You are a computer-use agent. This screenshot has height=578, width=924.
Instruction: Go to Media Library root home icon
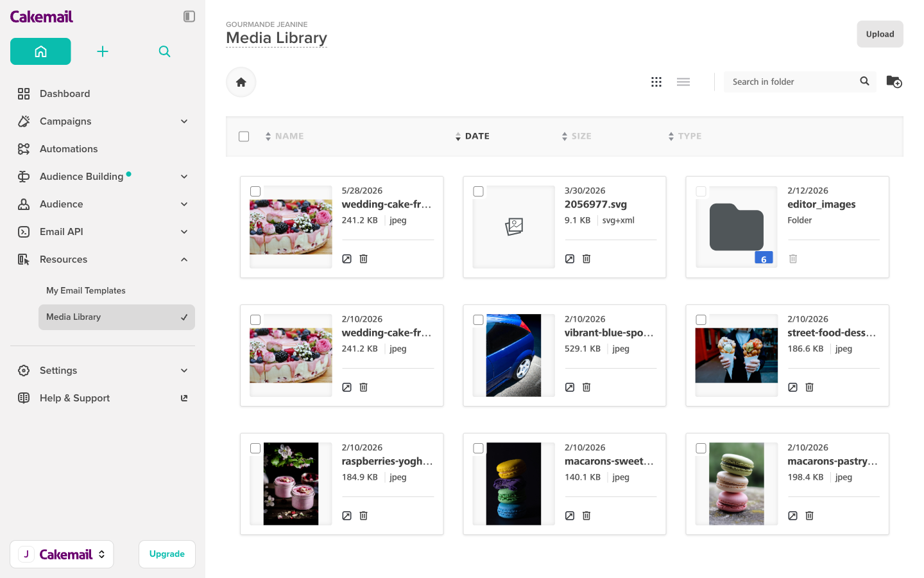coord(241,82)
